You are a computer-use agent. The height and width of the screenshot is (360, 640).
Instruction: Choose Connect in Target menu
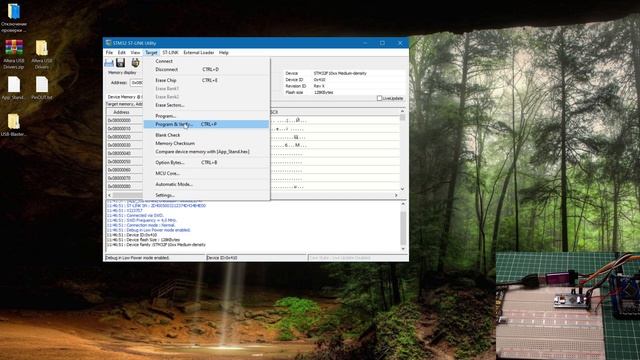[206, 61]
